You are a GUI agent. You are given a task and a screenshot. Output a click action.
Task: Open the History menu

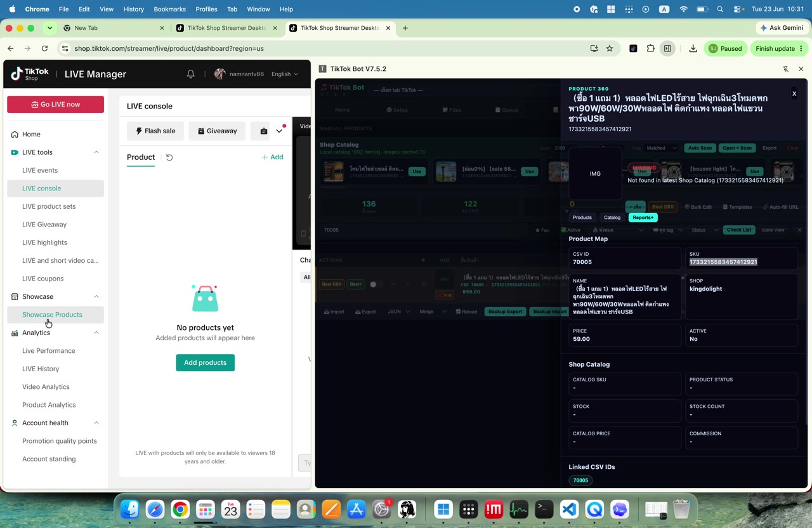pos(133,9)
